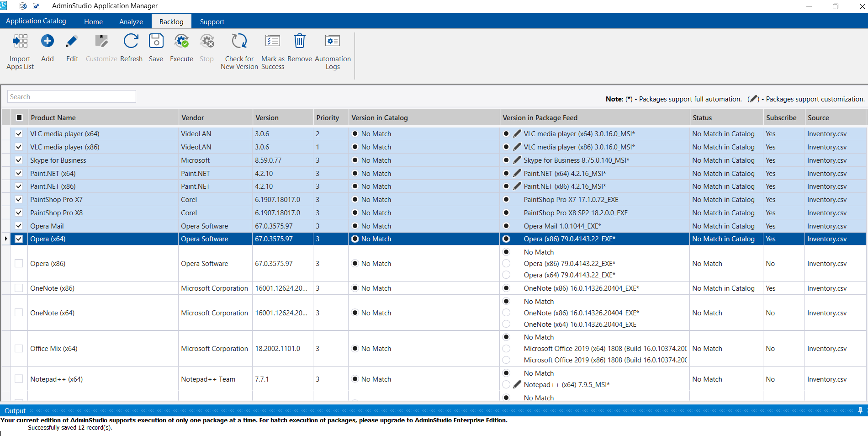Click customization pencil icon for VLC (x64) package
The height and width of the screenshot is (436, 868).
pos(517,134)
